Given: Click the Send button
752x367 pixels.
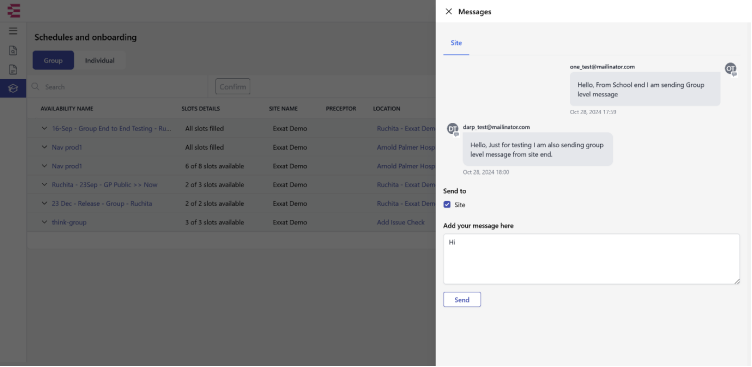Looking at the screenshot, I should (x=462, y=300).
